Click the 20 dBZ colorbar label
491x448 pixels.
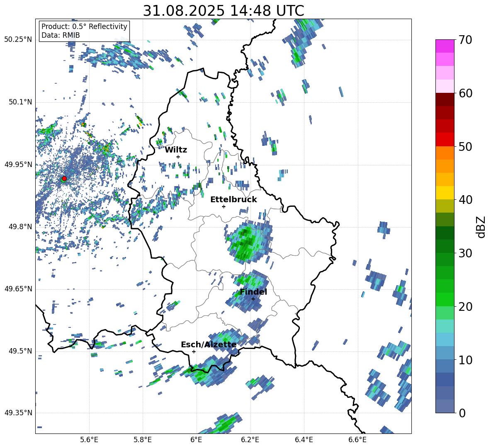pyautogui.click(x=466, y=307)
